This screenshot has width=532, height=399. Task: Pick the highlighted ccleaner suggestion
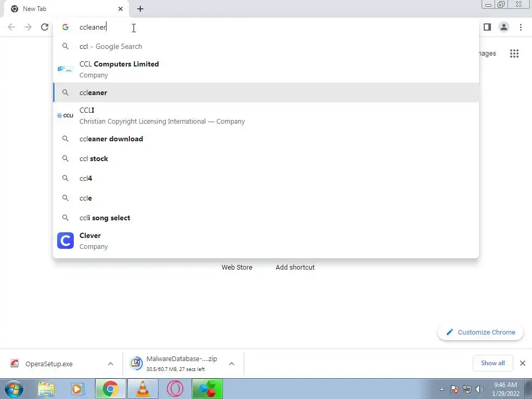tap(266, 92)
